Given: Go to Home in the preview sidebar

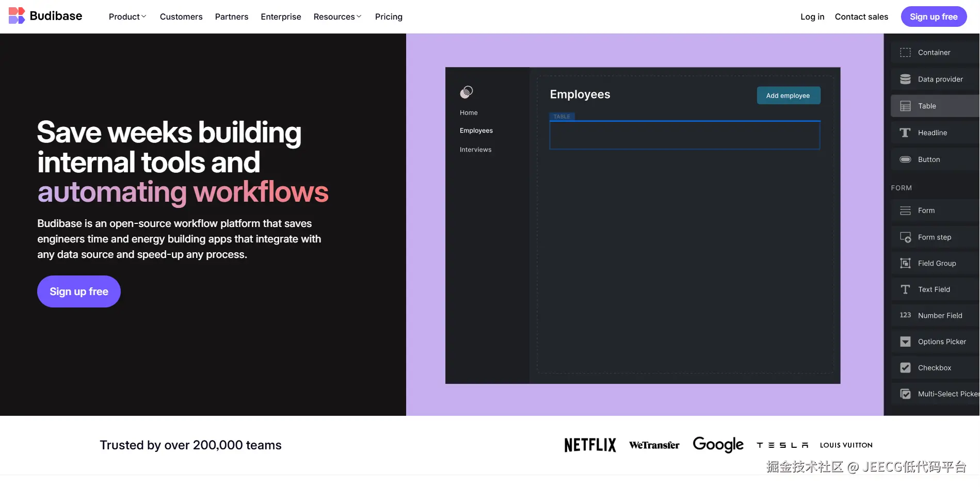Looking at the screenshot, I should coord(469,112).
